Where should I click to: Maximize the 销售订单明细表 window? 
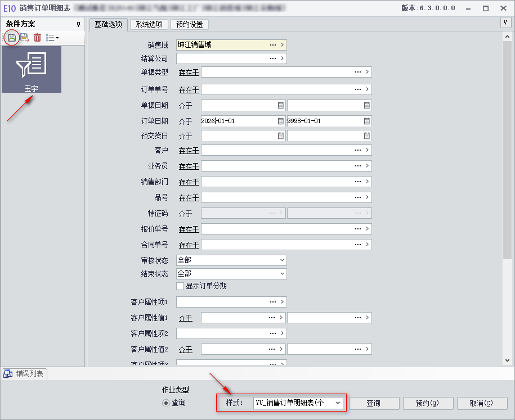coord(486,8)
